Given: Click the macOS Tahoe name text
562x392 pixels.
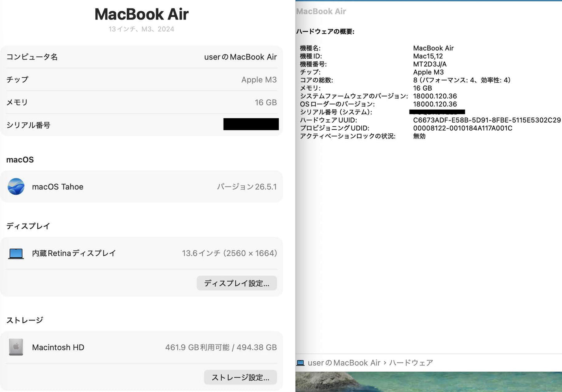Looking at the screenshot, I should pyautogui.click(x=58, y=187).
